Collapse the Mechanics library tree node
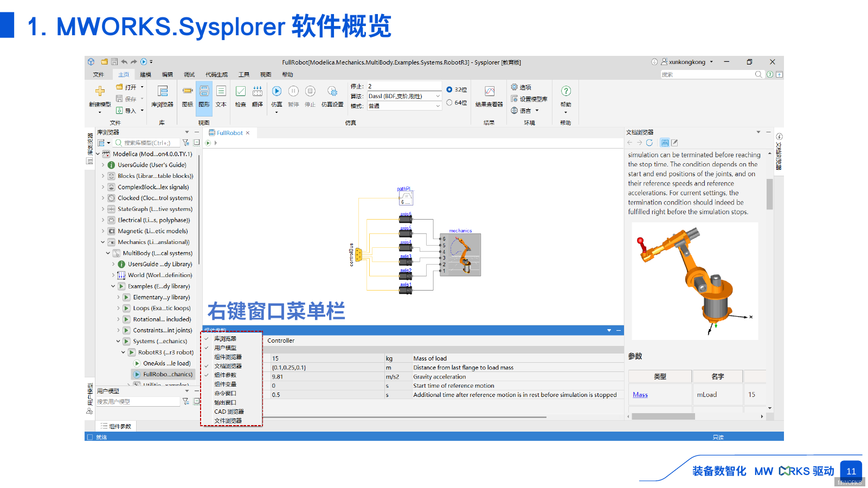Viewport: 868px width, 488px height. pyautogui.click(x=103, y=242)
